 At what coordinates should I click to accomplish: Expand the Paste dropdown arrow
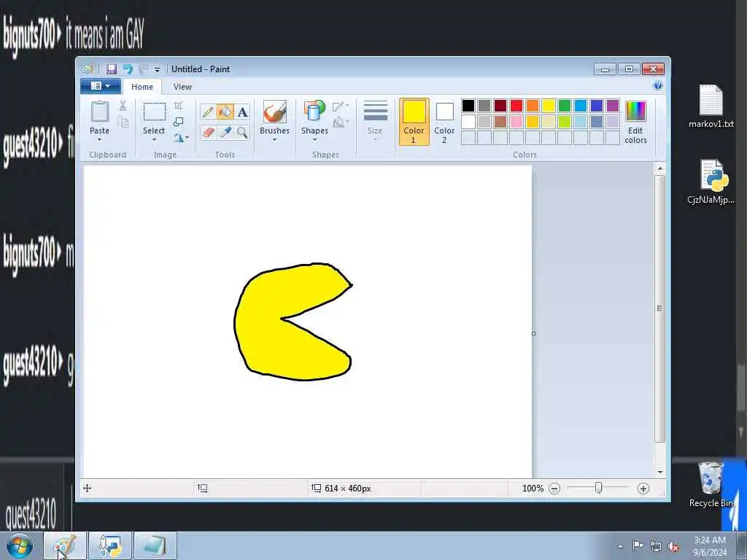pyautogui.click(x=99, y=140)
